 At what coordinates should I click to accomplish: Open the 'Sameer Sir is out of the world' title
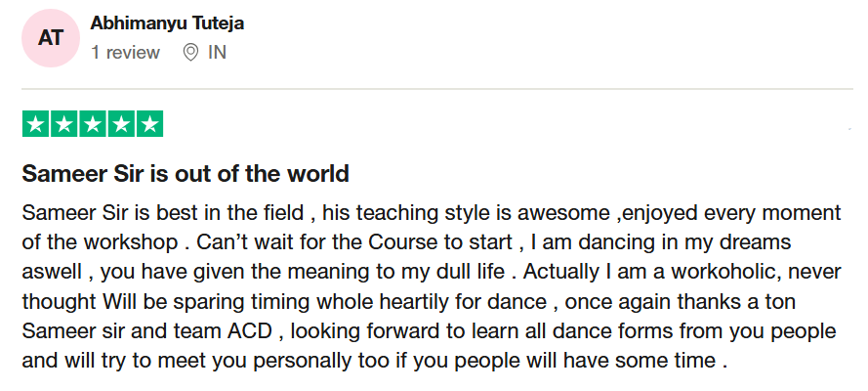click(186, 175)
